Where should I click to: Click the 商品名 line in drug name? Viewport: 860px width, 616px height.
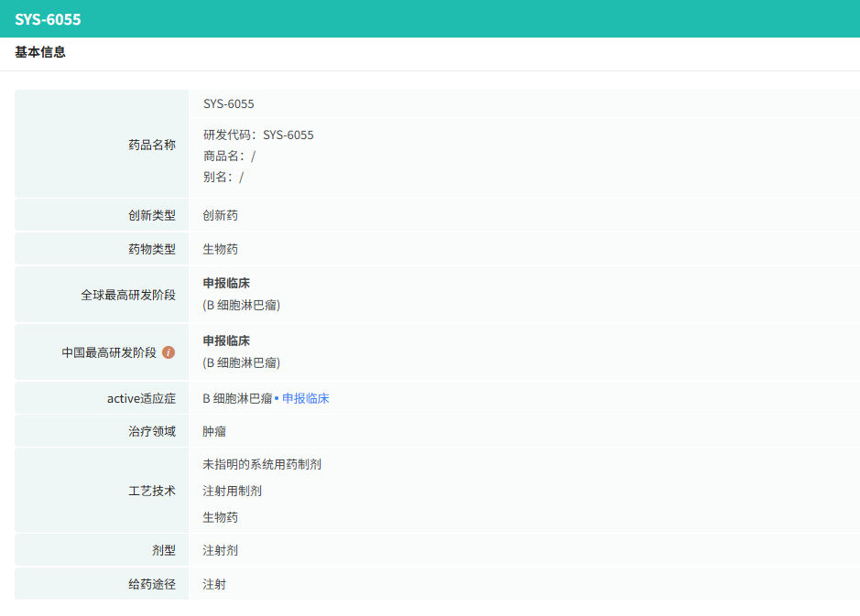coord(229,156)
